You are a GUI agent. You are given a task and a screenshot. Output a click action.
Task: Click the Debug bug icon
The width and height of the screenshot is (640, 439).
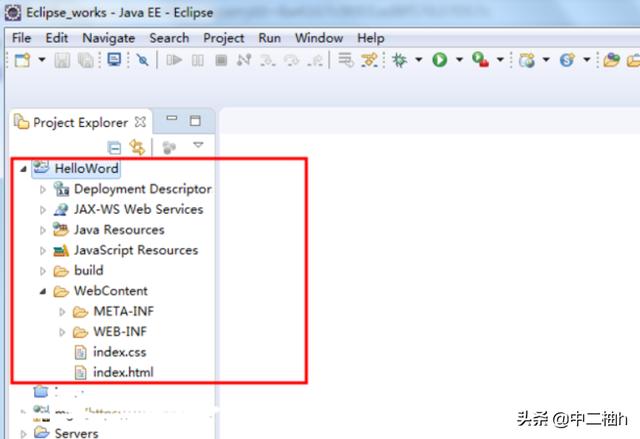399,60
